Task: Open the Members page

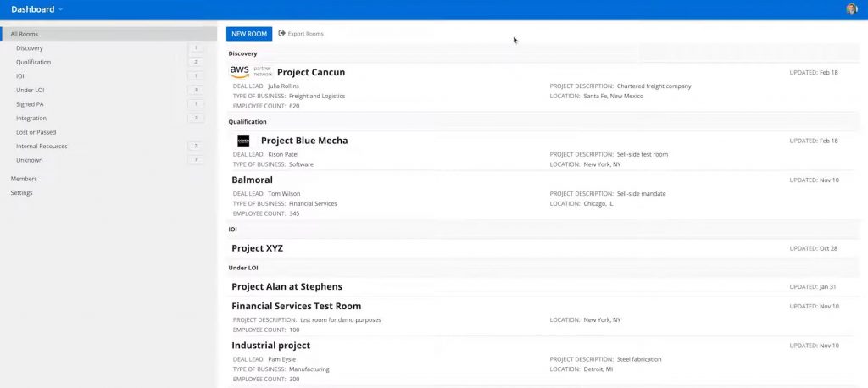Action: (24, 179)
